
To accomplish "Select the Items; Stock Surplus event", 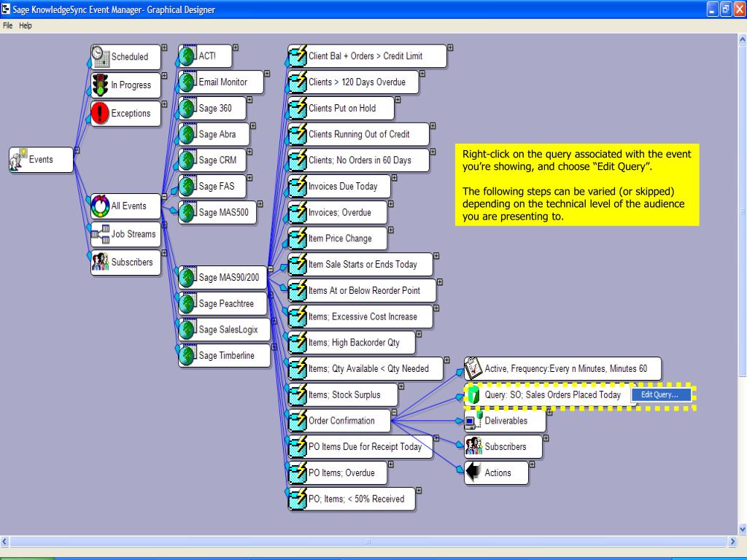I will click(x=343, y=394).
